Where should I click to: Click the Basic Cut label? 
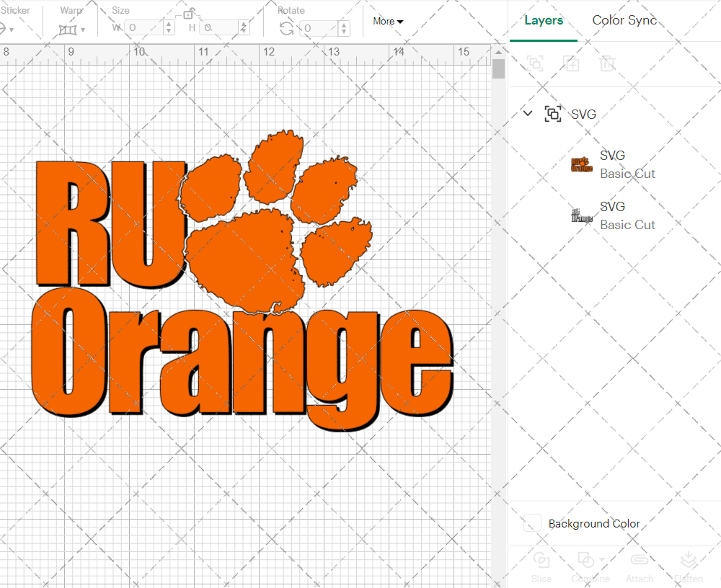click(627, 174)
